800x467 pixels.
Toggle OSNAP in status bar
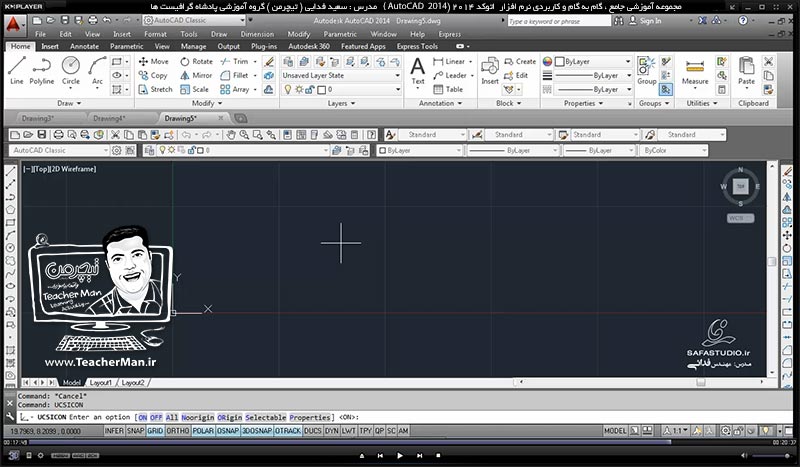228,431
